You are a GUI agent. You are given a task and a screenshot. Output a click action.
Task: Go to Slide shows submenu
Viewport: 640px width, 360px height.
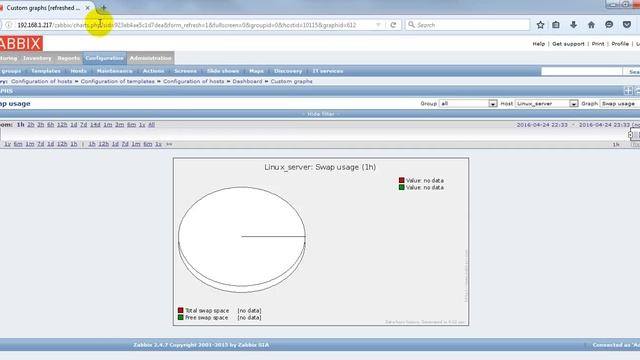tap(223, 71)
